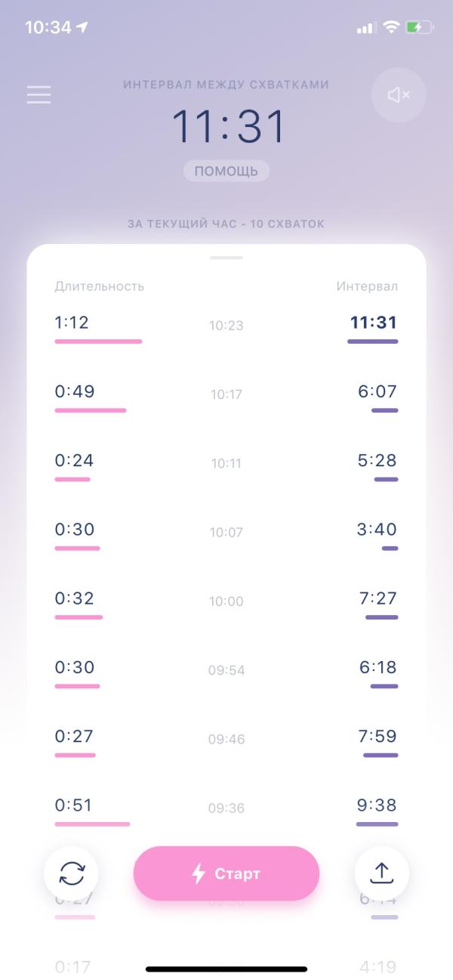Tap the pink bar under 0:30 at 09:54
Viewport: 453px width, 980px height.
(x=77, y=686)
